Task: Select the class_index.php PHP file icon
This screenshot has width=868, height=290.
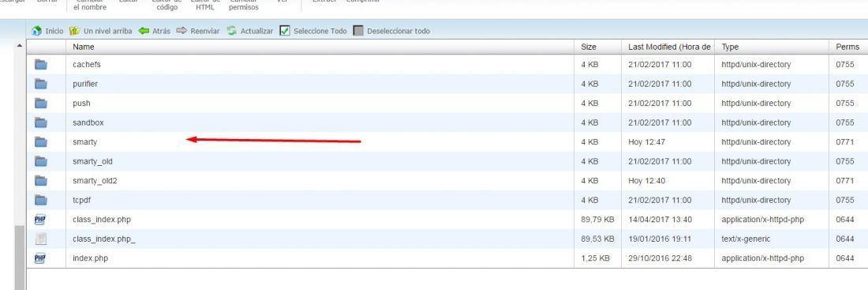Action: [x=40, y=220]
